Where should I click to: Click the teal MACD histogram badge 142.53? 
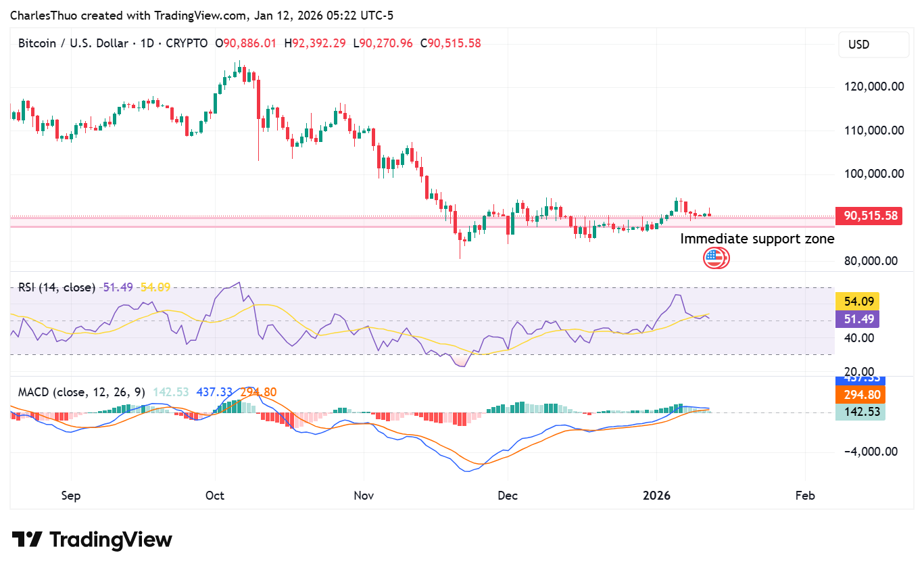coord(860,411)
